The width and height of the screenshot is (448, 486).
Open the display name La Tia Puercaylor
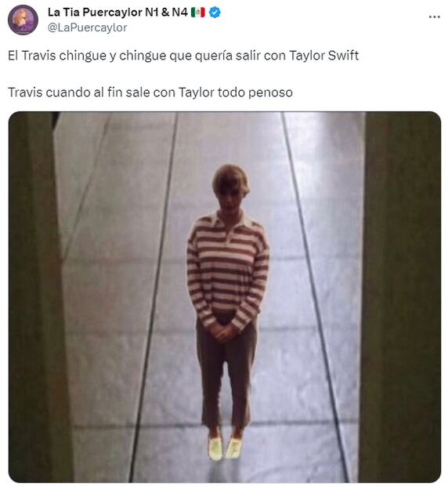pyautogui.click(x=95, y=13)
